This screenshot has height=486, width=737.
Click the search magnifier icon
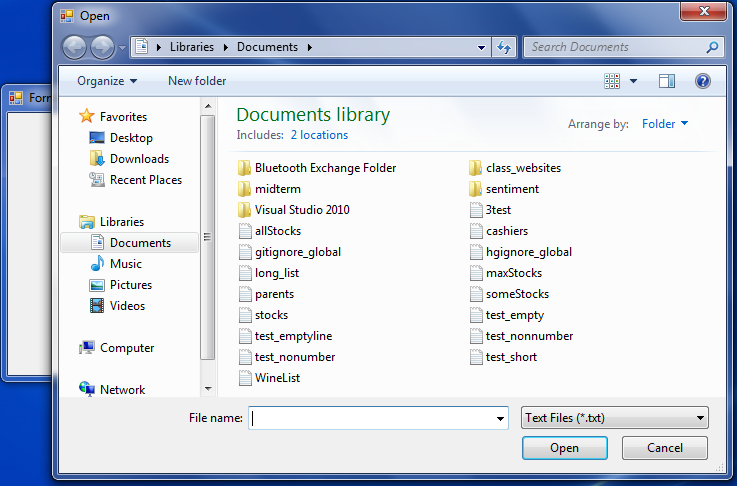713,47
